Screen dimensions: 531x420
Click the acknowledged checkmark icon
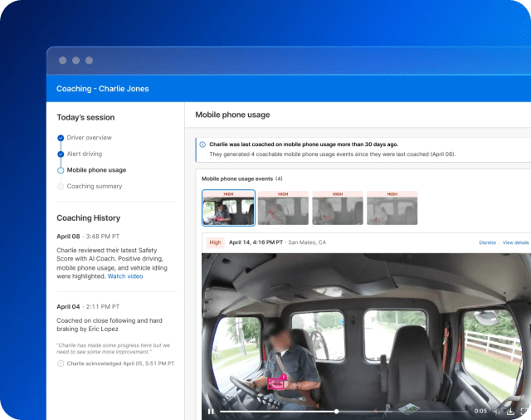(61, 364)
